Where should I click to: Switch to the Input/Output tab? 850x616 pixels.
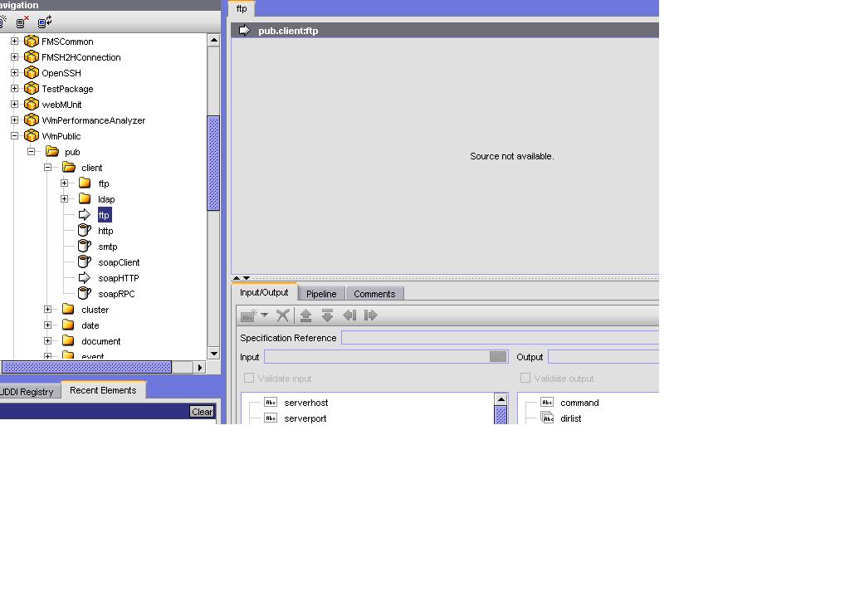click(x=265, y=292)
